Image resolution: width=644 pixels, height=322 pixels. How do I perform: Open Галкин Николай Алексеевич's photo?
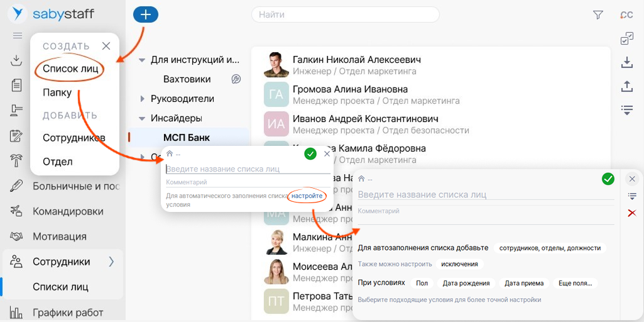coord(276,65)
